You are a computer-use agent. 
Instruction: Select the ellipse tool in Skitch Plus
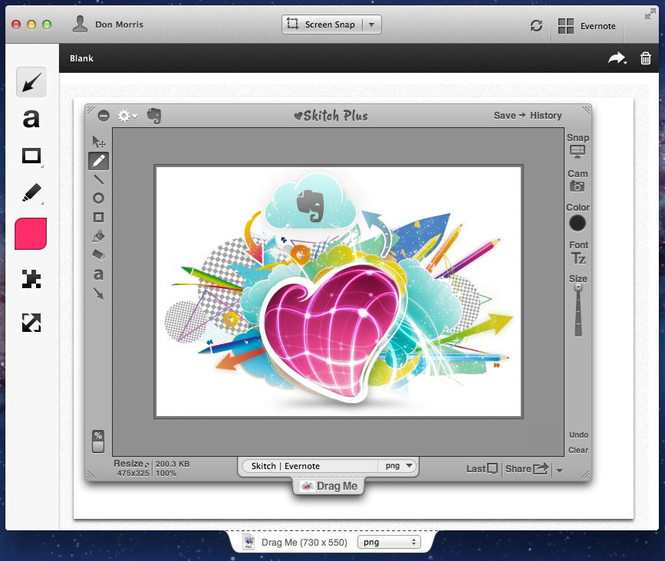coord(98,198)
